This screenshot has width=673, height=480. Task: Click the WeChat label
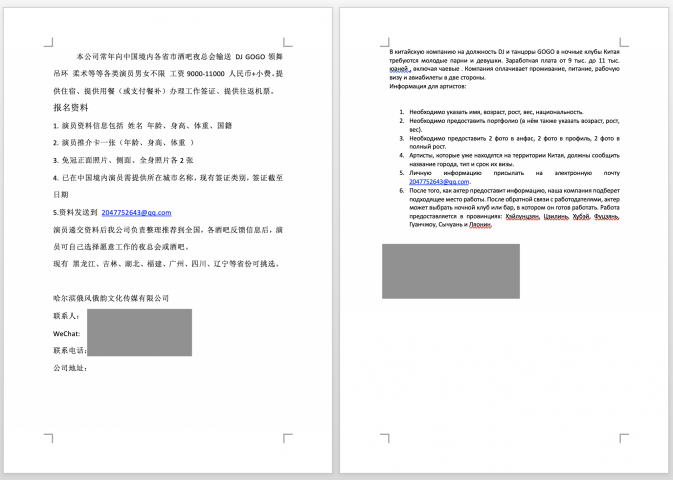pos(67,334)
